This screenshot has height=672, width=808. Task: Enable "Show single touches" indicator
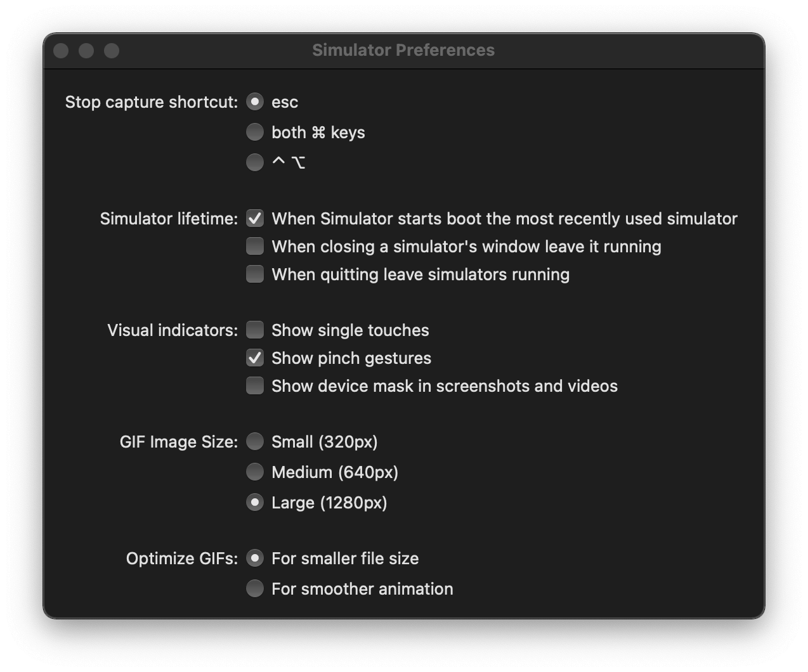click(254, 330)
